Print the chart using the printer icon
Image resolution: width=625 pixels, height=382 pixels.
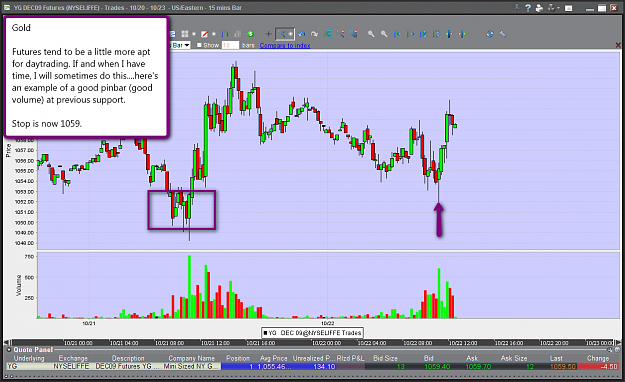[x=539, y=8]
